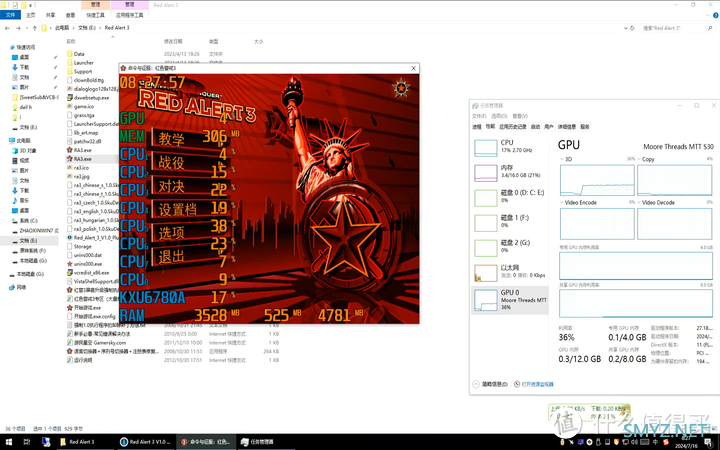Select 以太网 in Task Manager sidebar
This screenshot has height=450, width=720.
click(x=510, y=273)
